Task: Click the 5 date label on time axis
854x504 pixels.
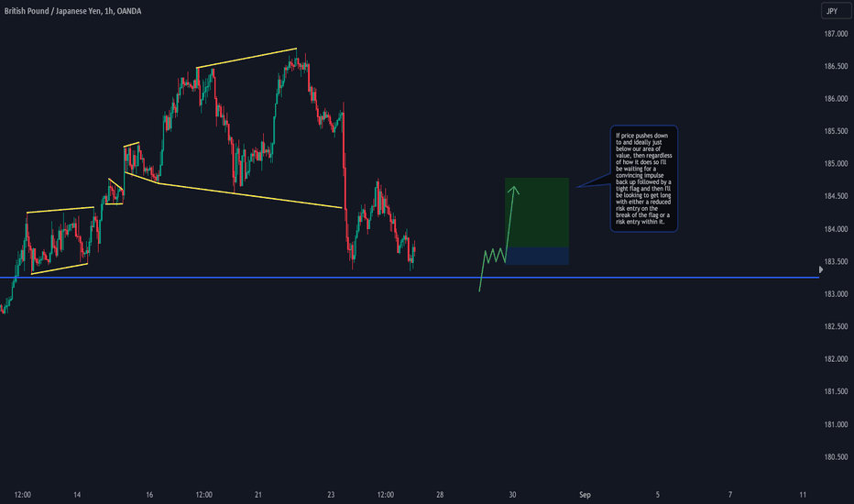Action: (x=657, y=495)
